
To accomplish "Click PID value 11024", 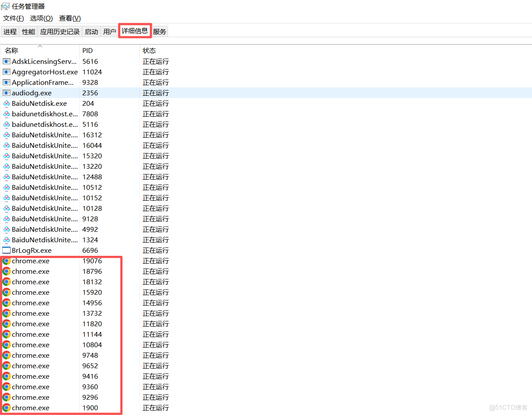I will click(x=92, y=72).
